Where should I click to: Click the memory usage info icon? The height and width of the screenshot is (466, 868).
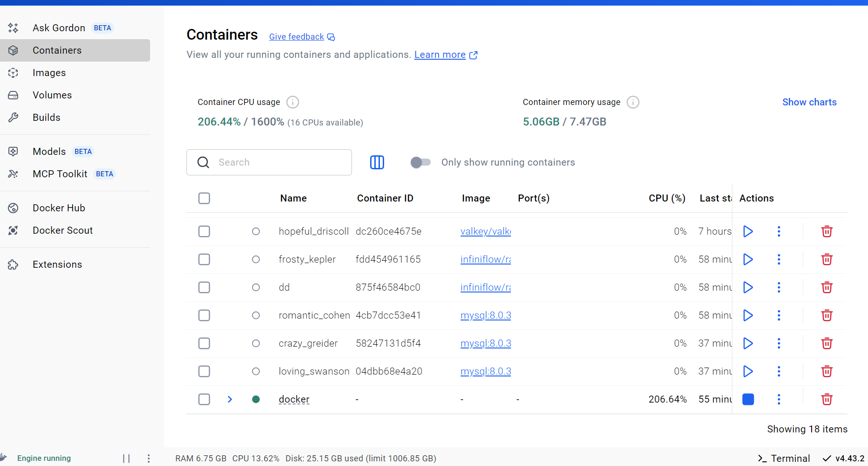coord(633,102)
